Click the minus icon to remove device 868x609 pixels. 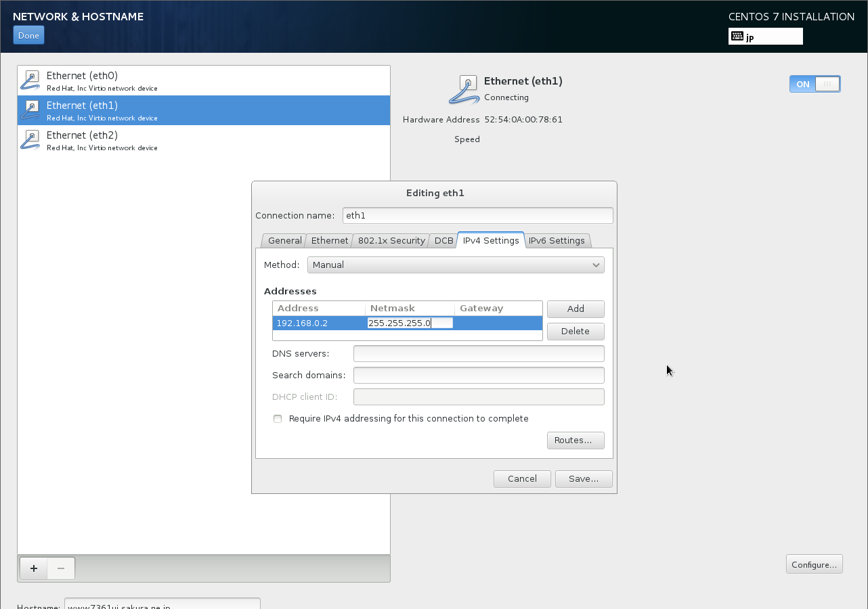click(61, 568)
